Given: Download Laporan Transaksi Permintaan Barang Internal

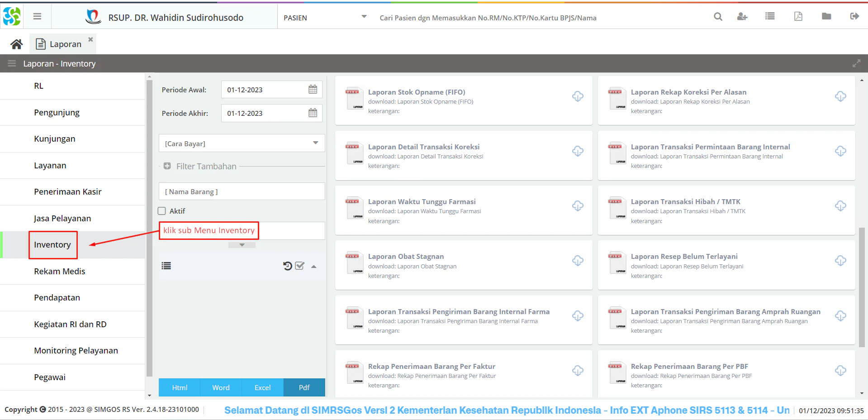Looking at the screenshot, I should [x=840, y=151].
